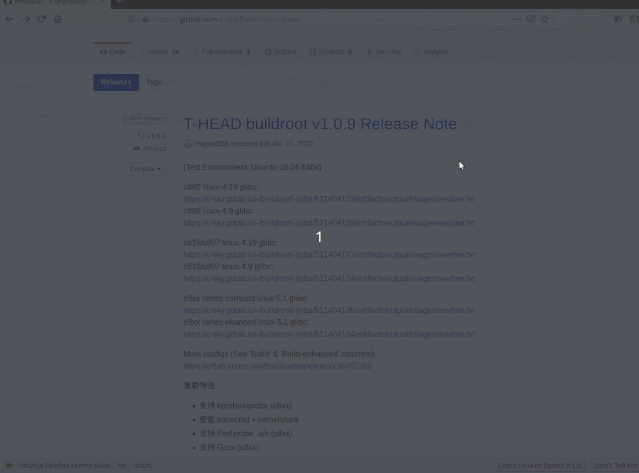The width and height of the screenshot is (639, 473).
Task: Click the 'c860 linux-4.19 glibc:' text
Action: coord(221,187)
